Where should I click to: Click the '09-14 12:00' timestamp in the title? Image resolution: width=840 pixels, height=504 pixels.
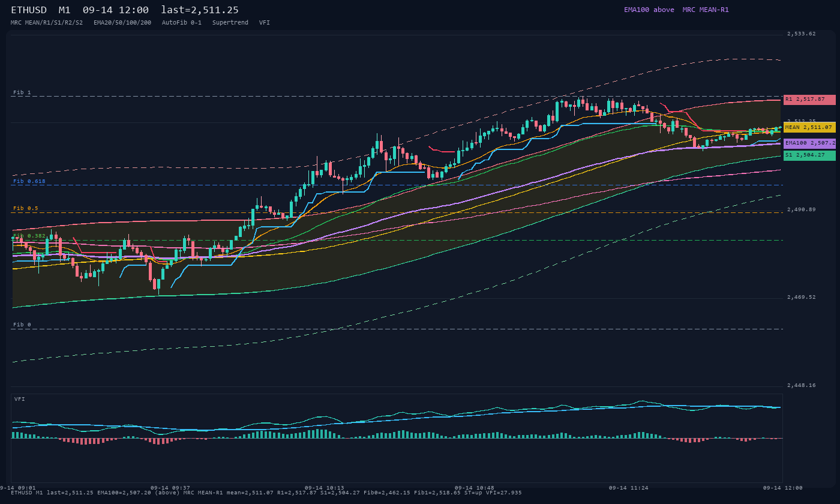[116, 10]
